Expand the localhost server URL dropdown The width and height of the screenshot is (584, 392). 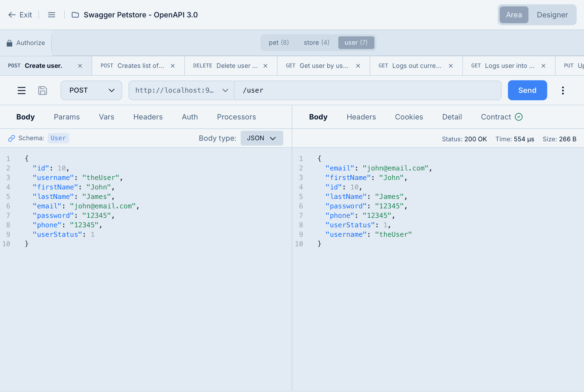coord(181,91)
